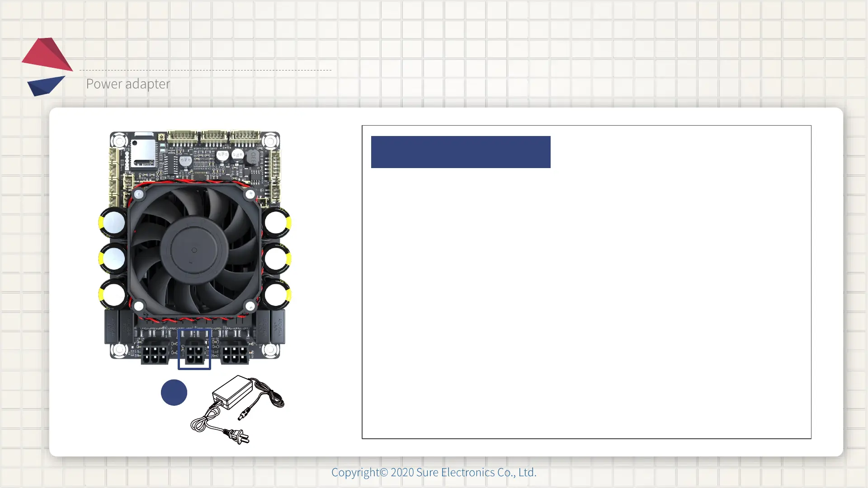868x488 pixels.
Task: Click the blue triangle logo shape
Action: 44,85
